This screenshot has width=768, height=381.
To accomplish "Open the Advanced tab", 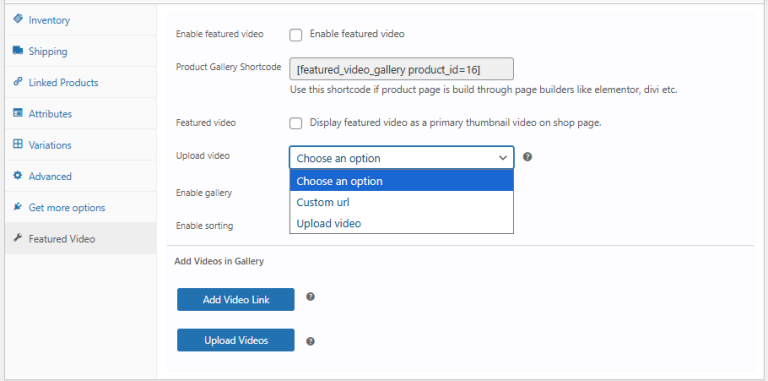I will pos(81,176).
